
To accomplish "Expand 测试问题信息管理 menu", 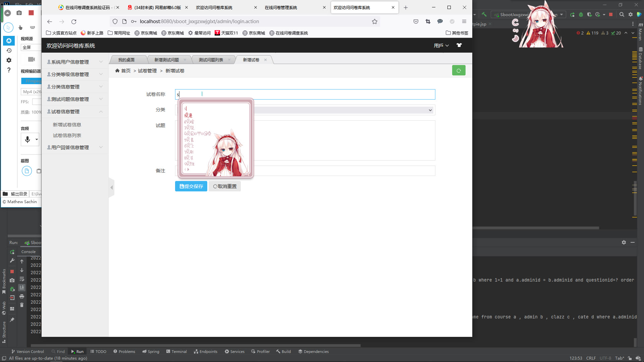I will coord(75,99).
